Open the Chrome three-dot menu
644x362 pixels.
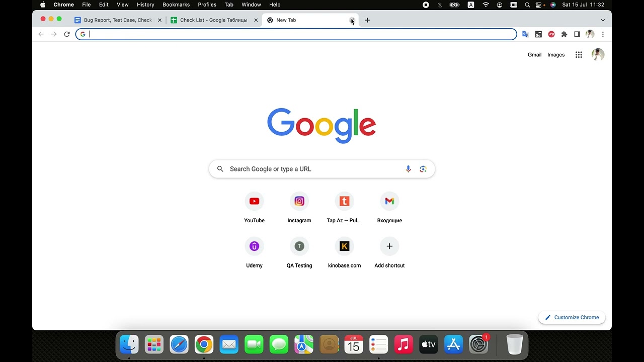(x=603, y=34)
